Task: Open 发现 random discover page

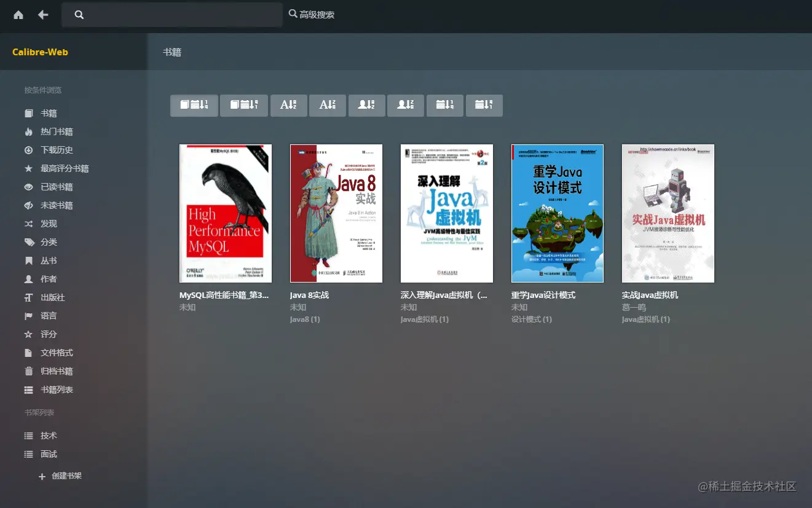Action: 49,224
